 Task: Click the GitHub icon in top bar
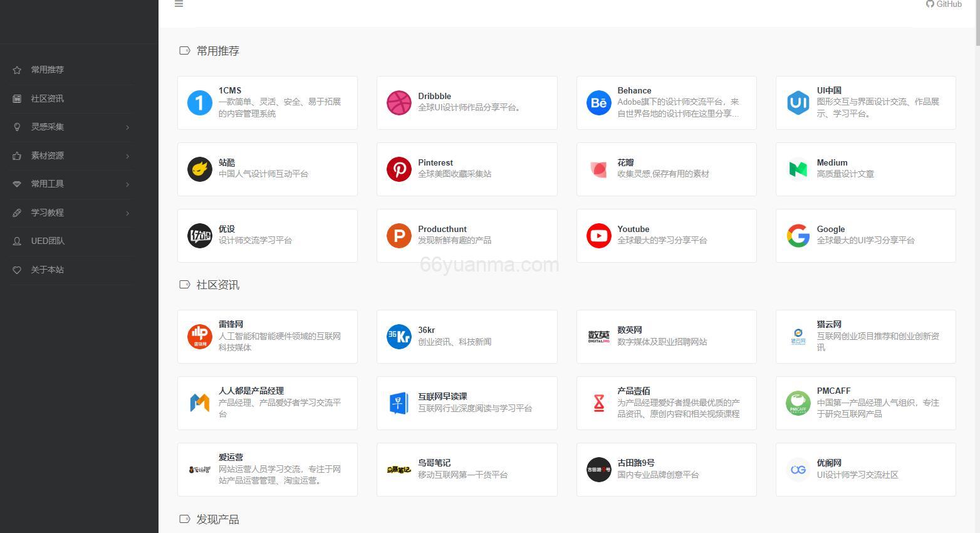[x=930, y=4]
